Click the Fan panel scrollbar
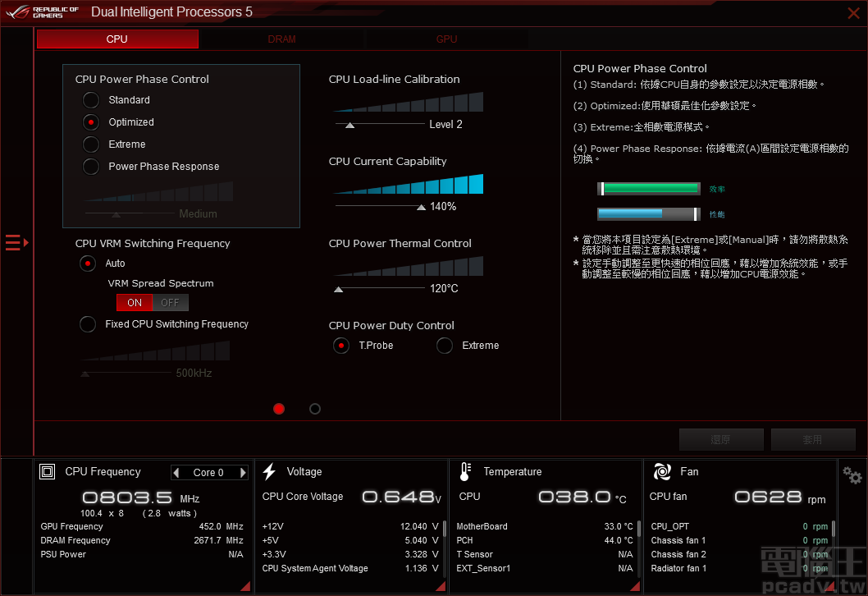Viewport: 868px width, 596px height. pyautogui.click(x=833, y=529)
